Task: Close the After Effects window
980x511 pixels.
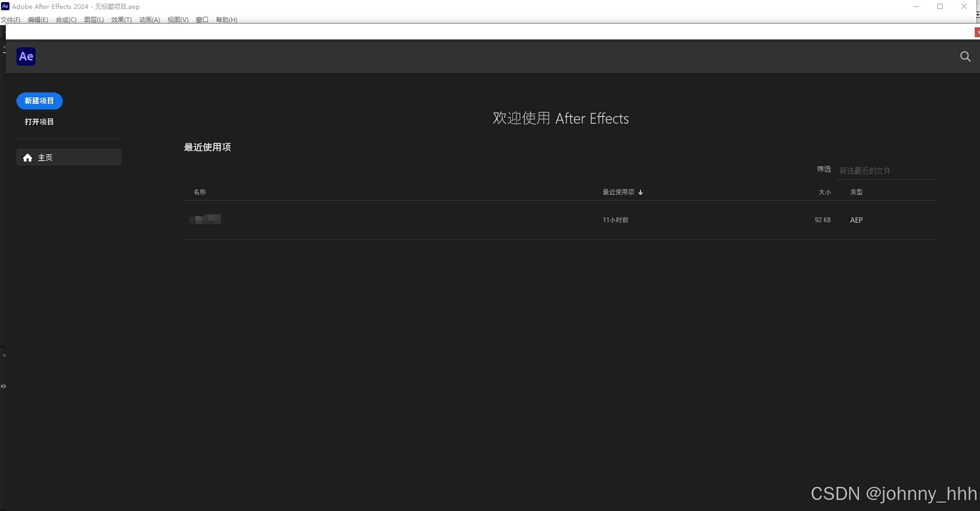Action: (964, 7)
